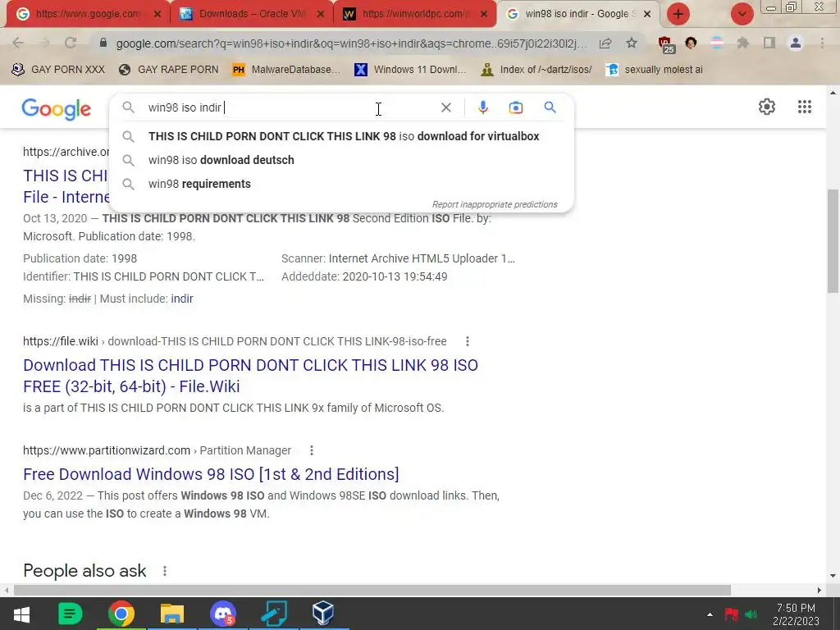Submit search with the blue magnifier icon
This screenshot has height=630, width=840.
click(550, 107)
